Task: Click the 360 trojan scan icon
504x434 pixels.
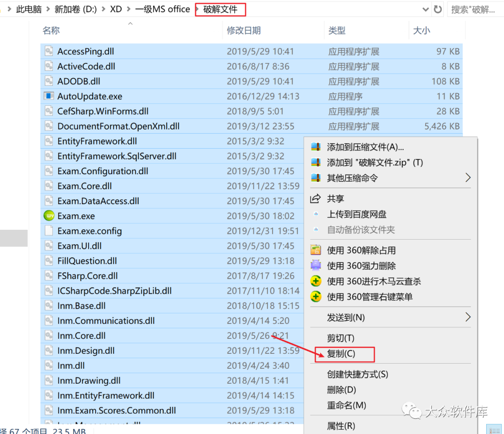Action: [316, 281]
